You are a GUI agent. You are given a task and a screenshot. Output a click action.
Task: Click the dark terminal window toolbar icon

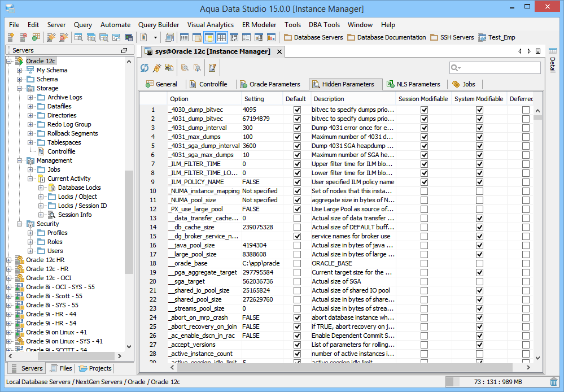[x=129, y=37]
